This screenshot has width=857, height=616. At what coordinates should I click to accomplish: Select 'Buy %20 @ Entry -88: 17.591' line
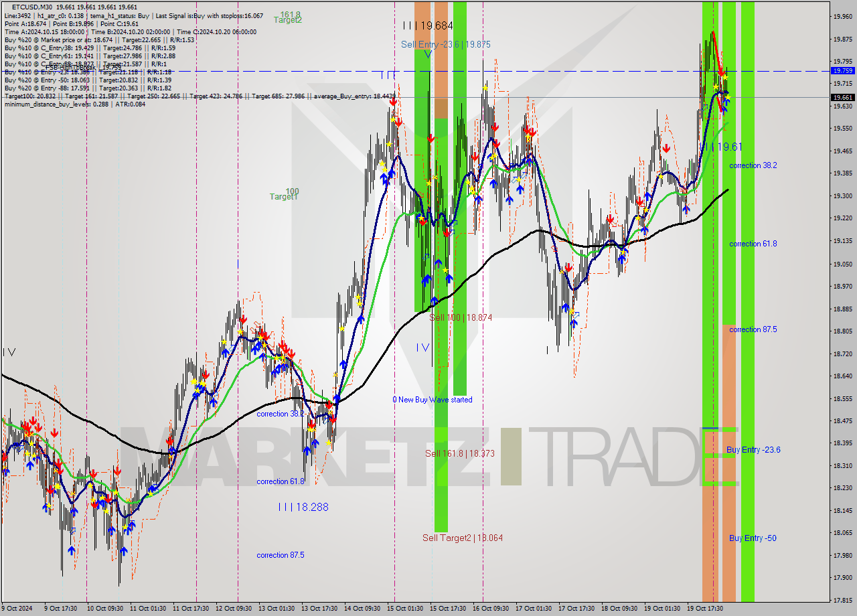tap(90, 88)
